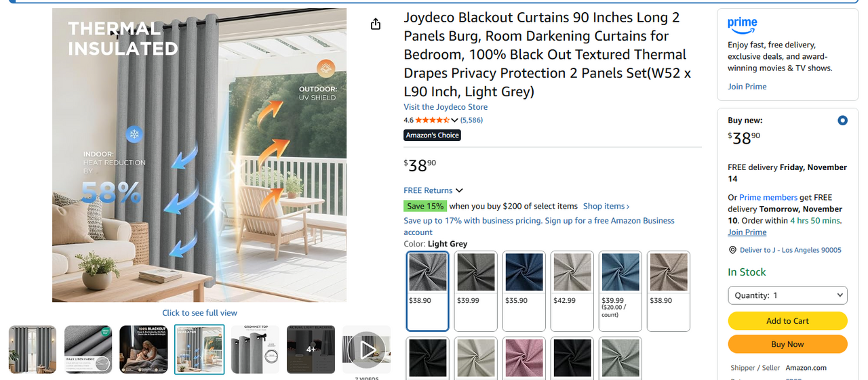Choose the navy blue $35.90 swatch
868x380 pixels.
pos(524,291)
